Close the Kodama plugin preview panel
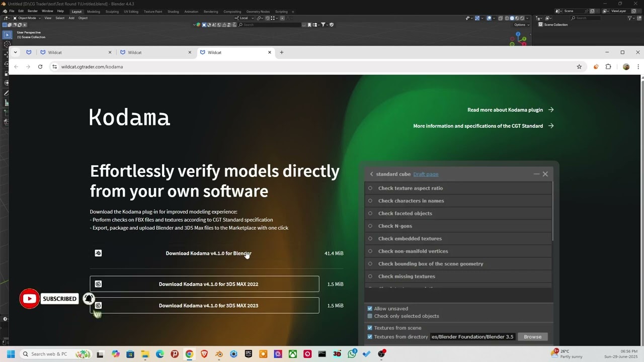The height and width of the screenshot is (362, 644). pos(545,174)
